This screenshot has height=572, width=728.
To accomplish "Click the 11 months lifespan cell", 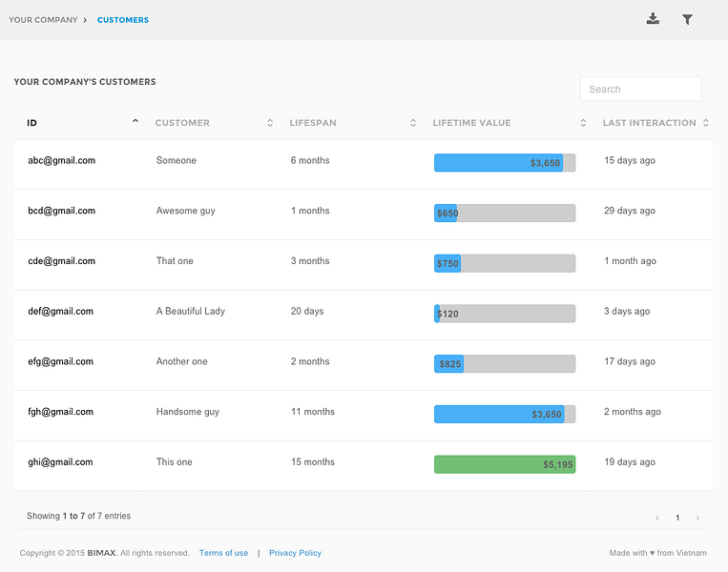I will coord(312,412).
